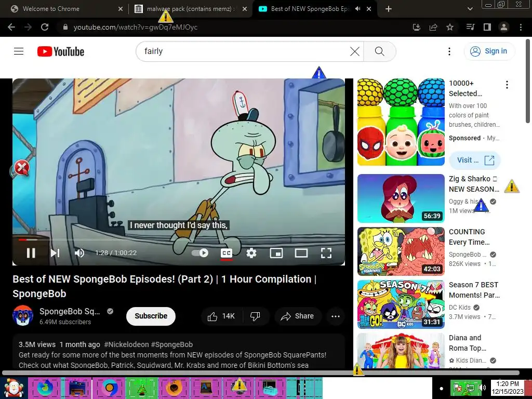The width and height of the screenshot is (532, 399).
Task: Click the #Nickelodeon hashtag
Action: (127, 344)
